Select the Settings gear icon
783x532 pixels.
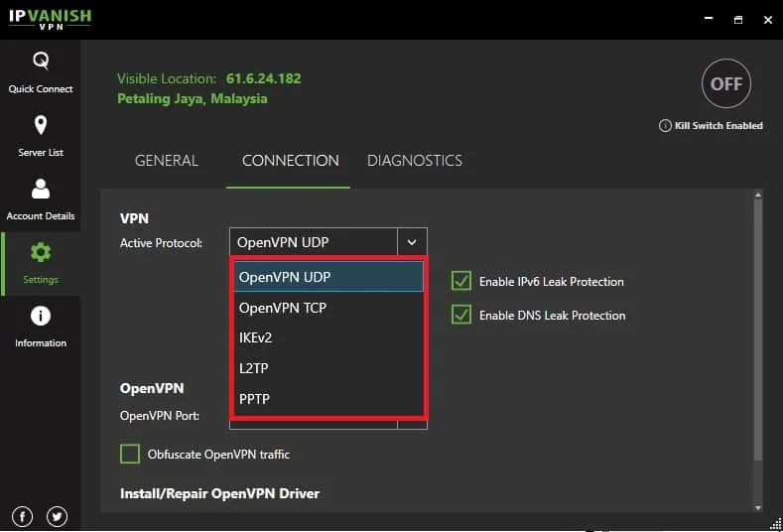[x=41, y=252]
